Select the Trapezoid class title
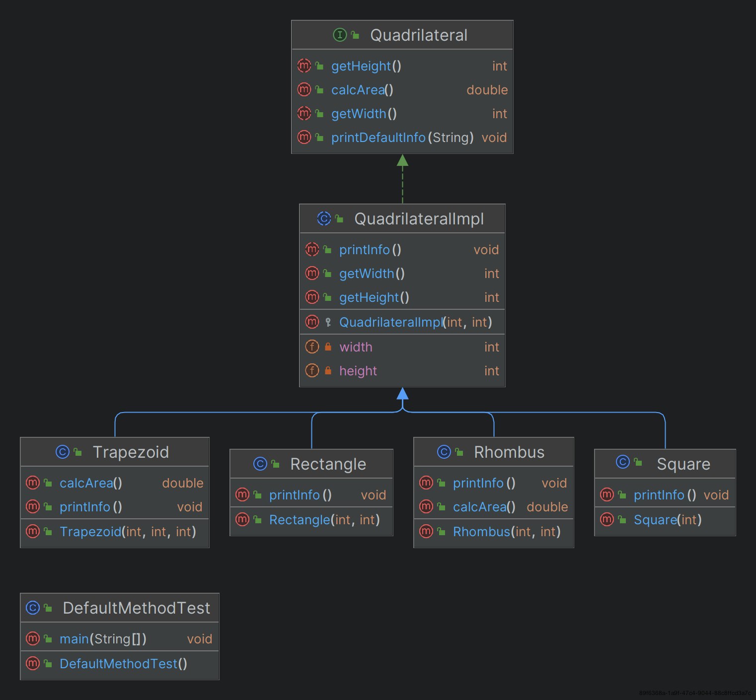This screenshot has width=756, height=700. point(131,452)
